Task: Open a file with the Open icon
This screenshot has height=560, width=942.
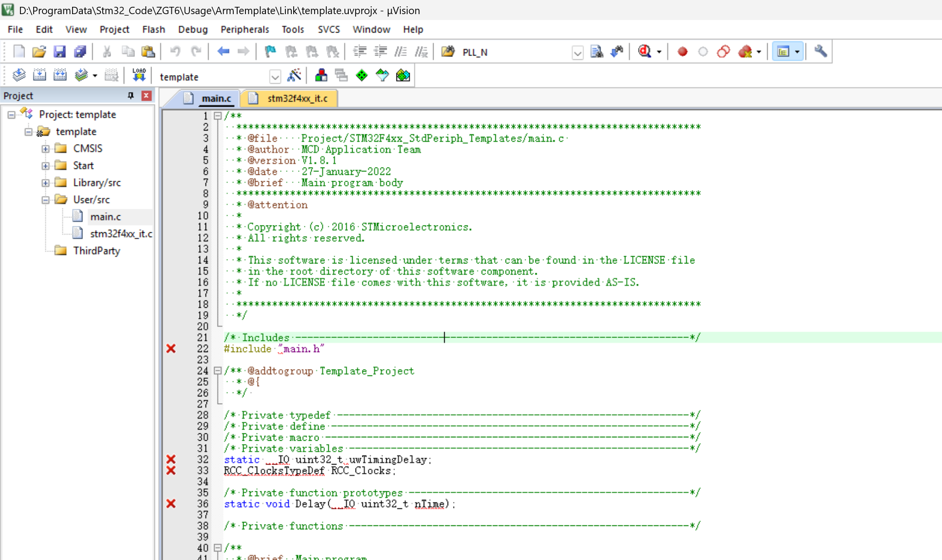Action: 39,52
